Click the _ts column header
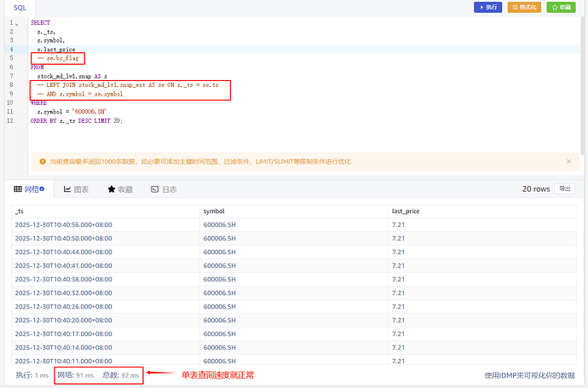 coord(20,211)
